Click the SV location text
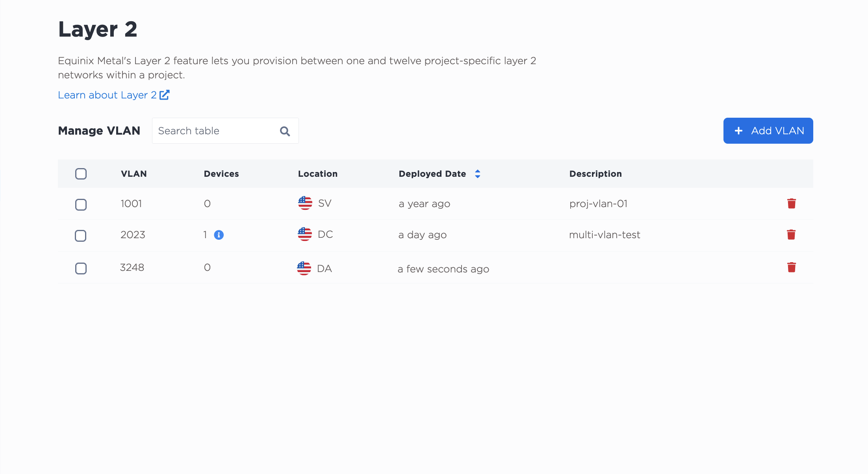This screenshot has height=474, width=868. tap(325, 203)
